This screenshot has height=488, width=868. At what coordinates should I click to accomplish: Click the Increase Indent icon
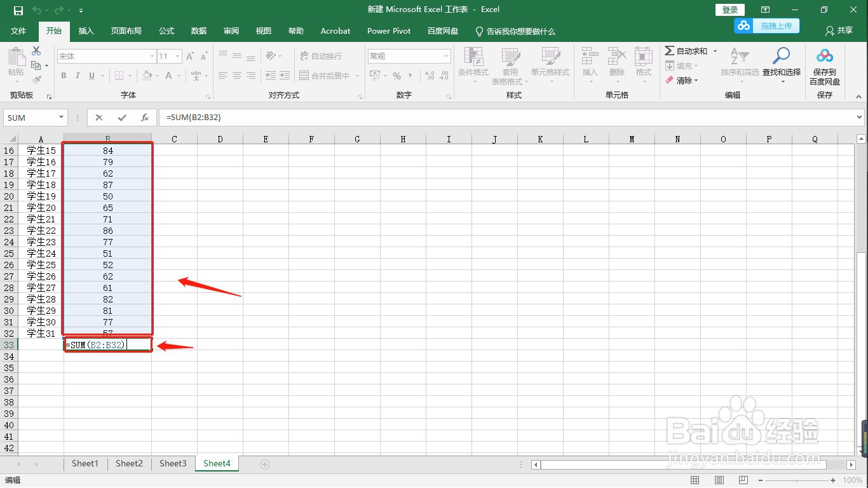(284, 76)
